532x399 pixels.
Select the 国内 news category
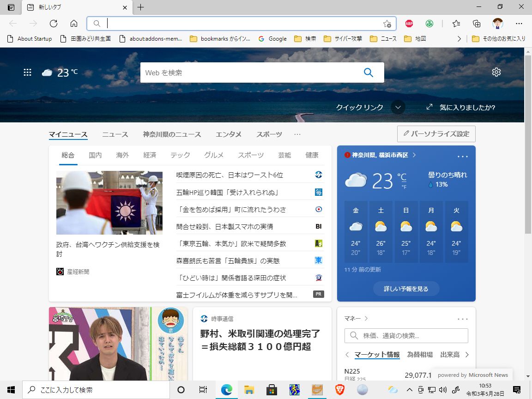click(95, 155)
